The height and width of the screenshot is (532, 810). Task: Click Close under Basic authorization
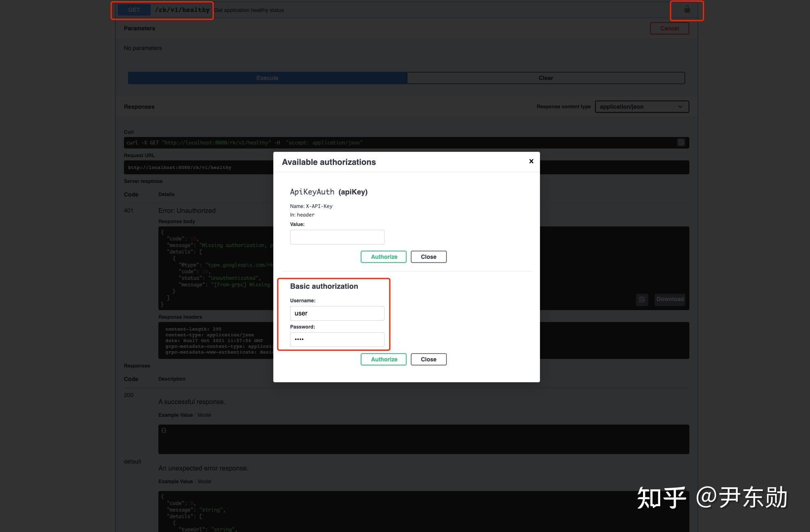[x=428, y=359]
